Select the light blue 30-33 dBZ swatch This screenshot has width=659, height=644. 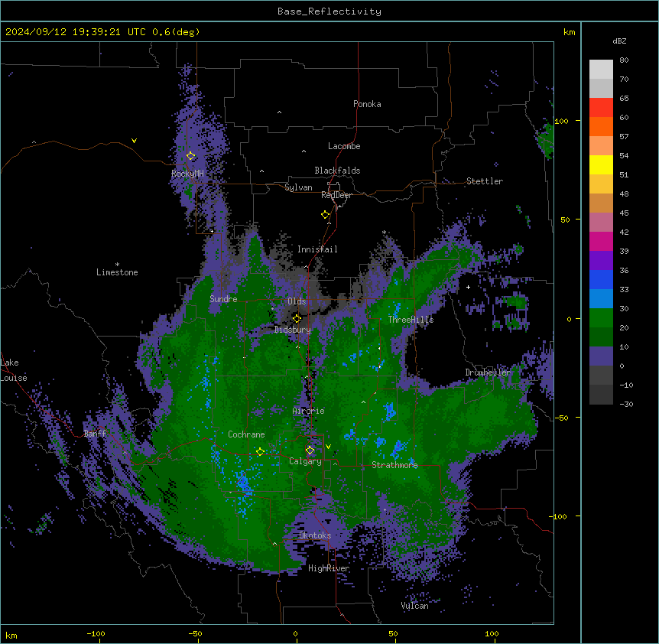click(x=601, y=299)
